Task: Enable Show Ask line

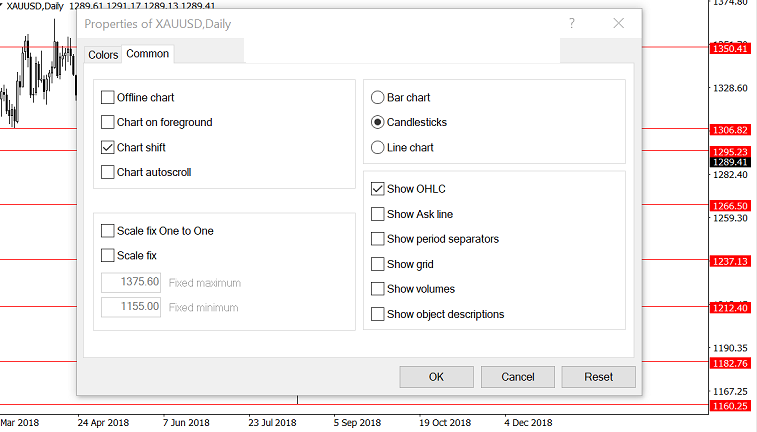Action: [x=377, y=214]
